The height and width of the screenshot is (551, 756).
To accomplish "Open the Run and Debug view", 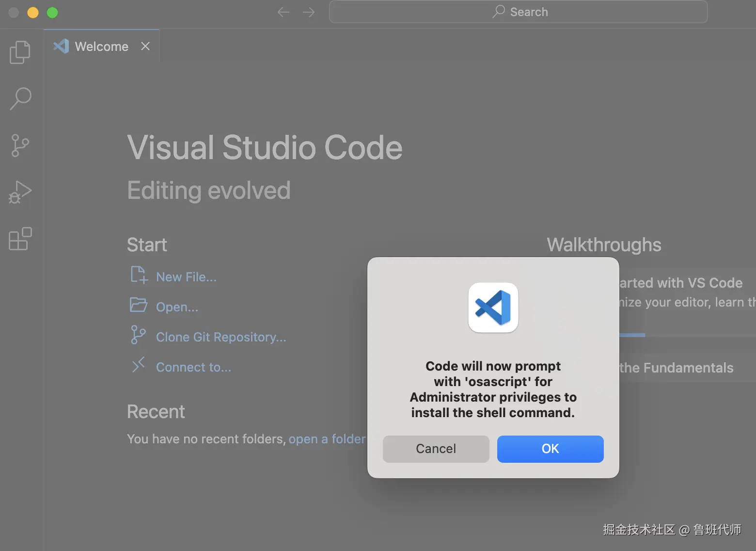I will click(x=20, y=192).
